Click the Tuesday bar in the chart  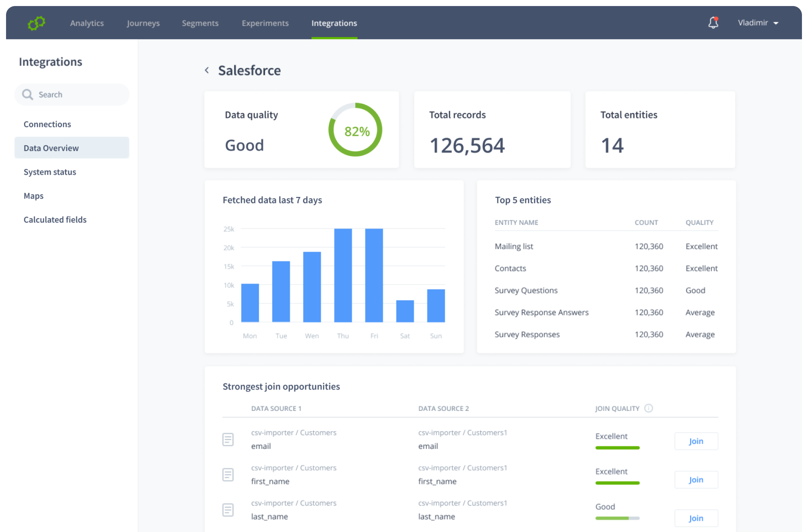point(281,292)
